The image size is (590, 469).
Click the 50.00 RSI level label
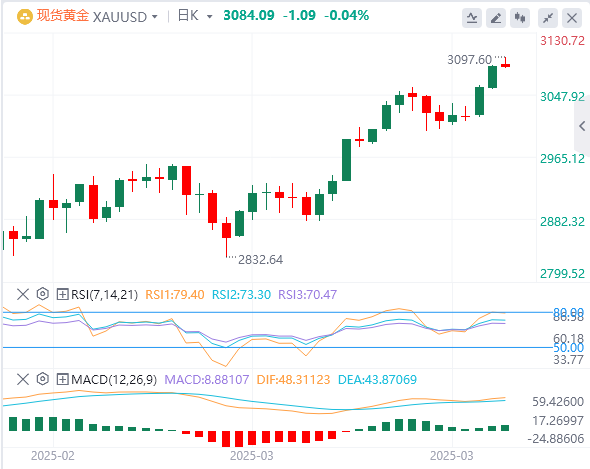[x=568, y=347]
